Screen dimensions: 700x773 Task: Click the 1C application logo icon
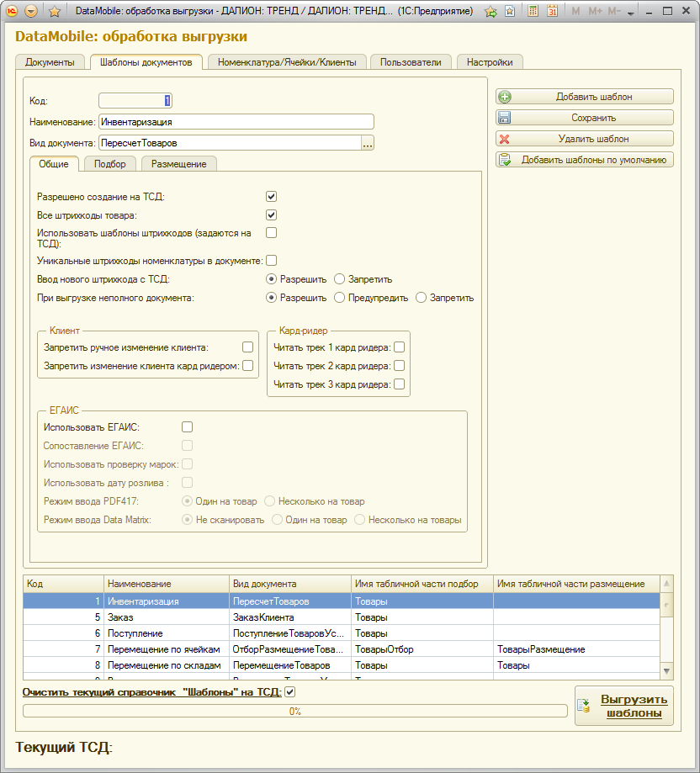[11, 11]
